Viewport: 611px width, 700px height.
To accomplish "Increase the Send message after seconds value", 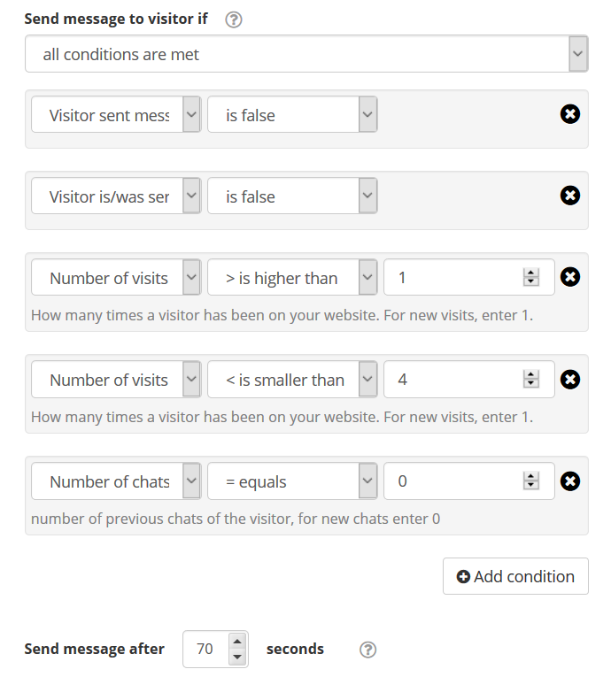I will click(x=237, y=642).
